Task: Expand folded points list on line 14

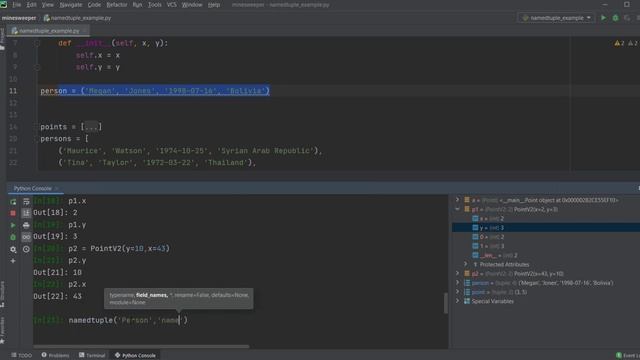Action: pyautogui.click(x=91, y=127)
